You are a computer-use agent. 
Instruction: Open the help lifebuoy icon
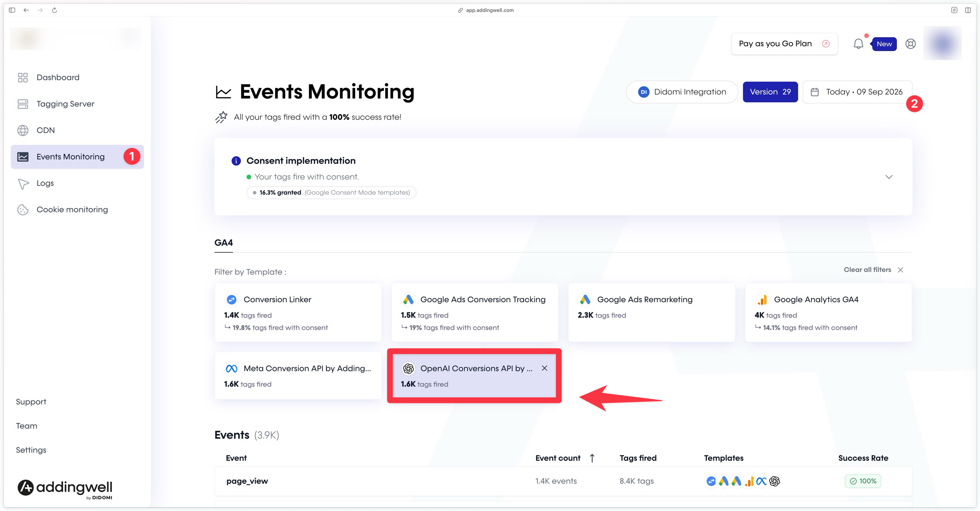tap(910, 44)
